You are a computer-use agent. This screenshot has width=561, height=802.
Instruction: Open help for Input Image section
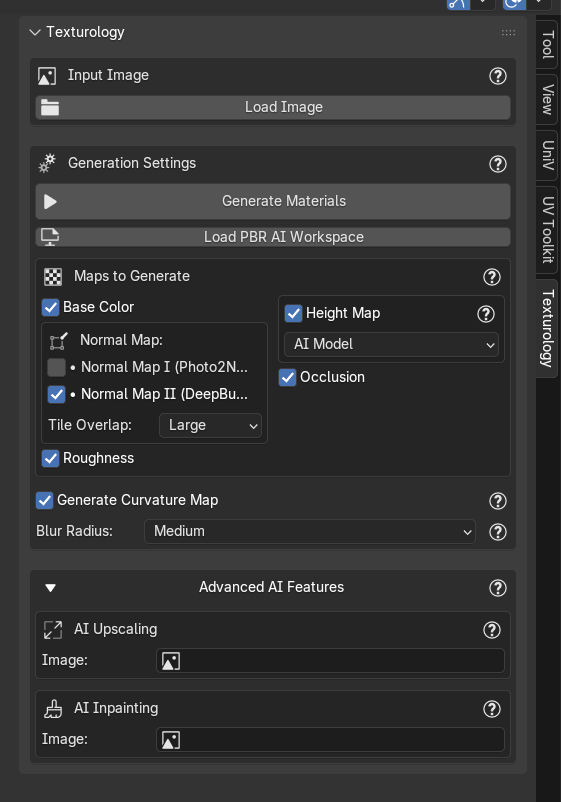coord(498,76)
